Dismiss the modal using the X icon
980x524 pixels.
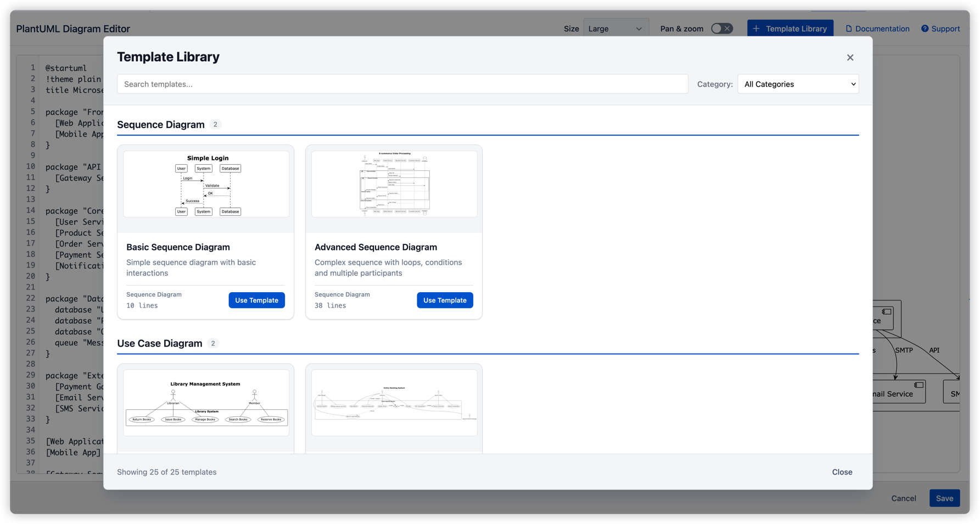coord(850,57)
